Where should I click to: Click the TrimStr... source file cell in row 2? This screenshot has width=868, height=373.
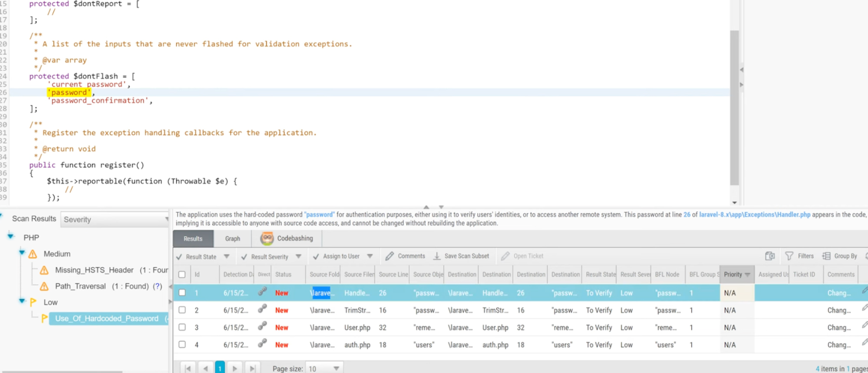pyautogui.click(x=357, y=310)
